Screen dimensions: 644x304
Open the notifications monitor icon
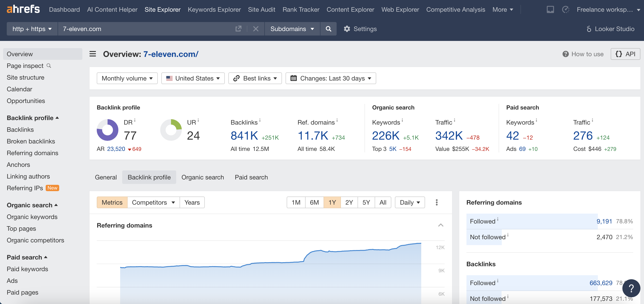(550, 9)
